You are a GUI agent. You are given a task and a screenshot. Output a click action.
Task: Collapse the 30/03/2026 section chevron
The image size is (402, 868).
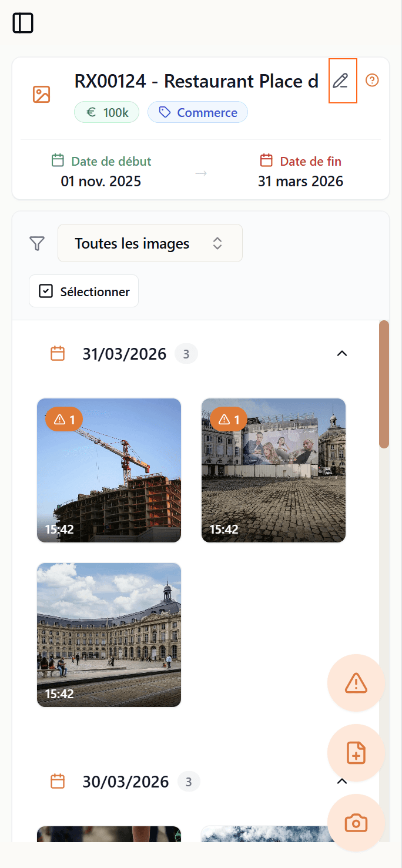(342, 782)
